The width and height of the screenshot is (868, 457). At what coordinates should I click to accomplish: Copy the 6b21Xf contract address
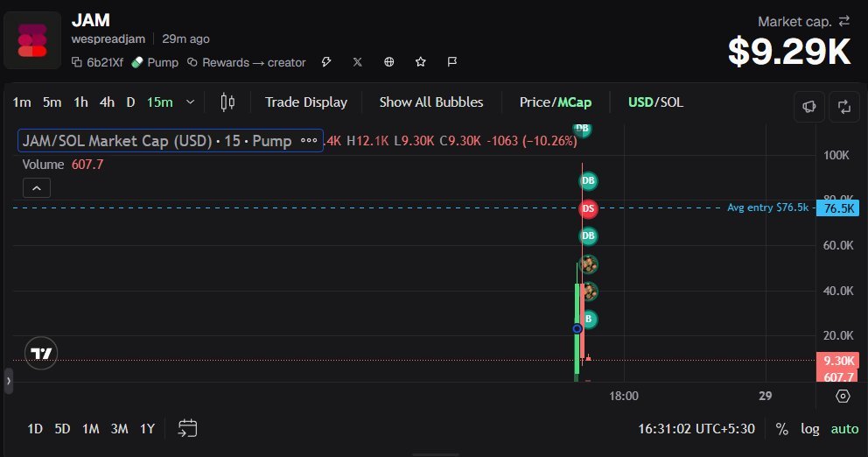tap(97, 62)
